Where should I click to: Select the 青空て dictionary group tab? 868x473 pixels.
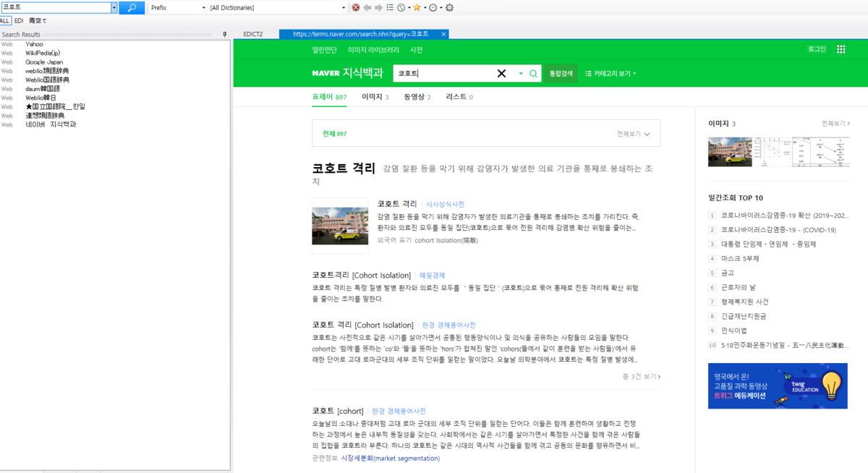pyautogui.click(x=38, y=21)
